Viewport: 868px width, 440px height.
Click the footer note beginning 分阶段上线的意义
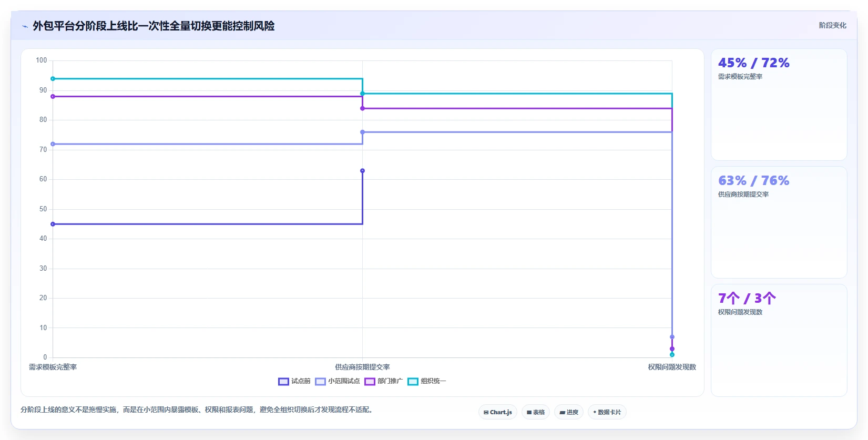[x=198, y=410]
